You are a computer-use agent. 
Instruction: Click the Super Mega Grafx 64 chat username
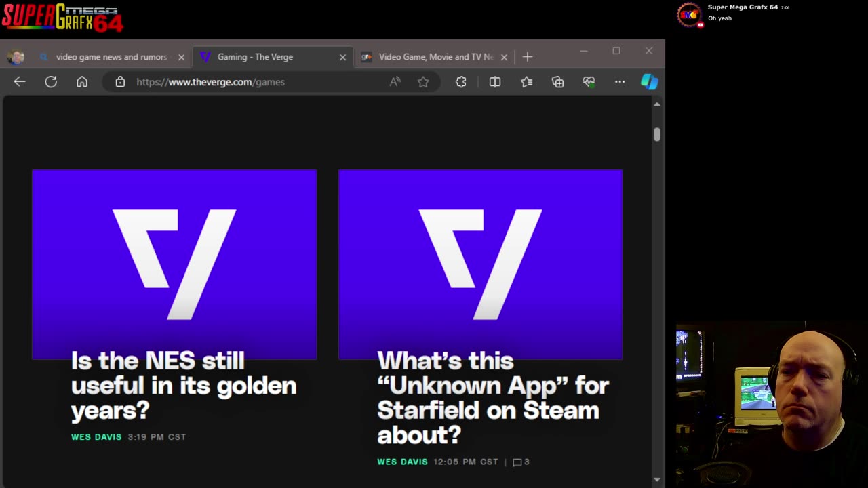click(743, 7)
